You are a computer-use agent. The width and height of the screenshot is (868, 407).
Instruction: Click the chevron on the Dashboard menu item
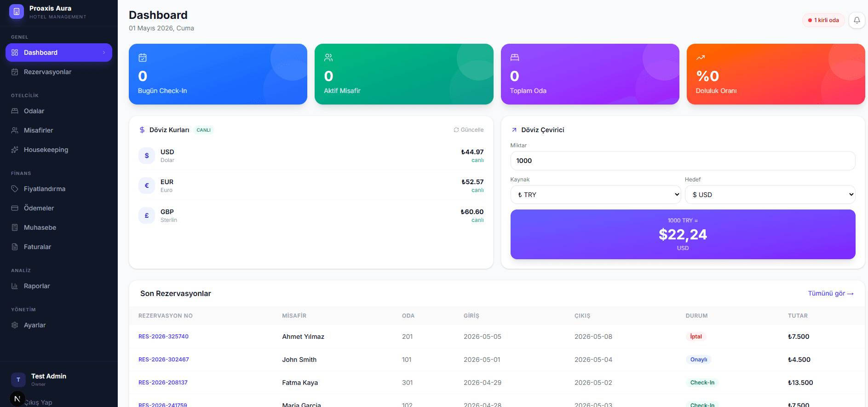[104, 52]
